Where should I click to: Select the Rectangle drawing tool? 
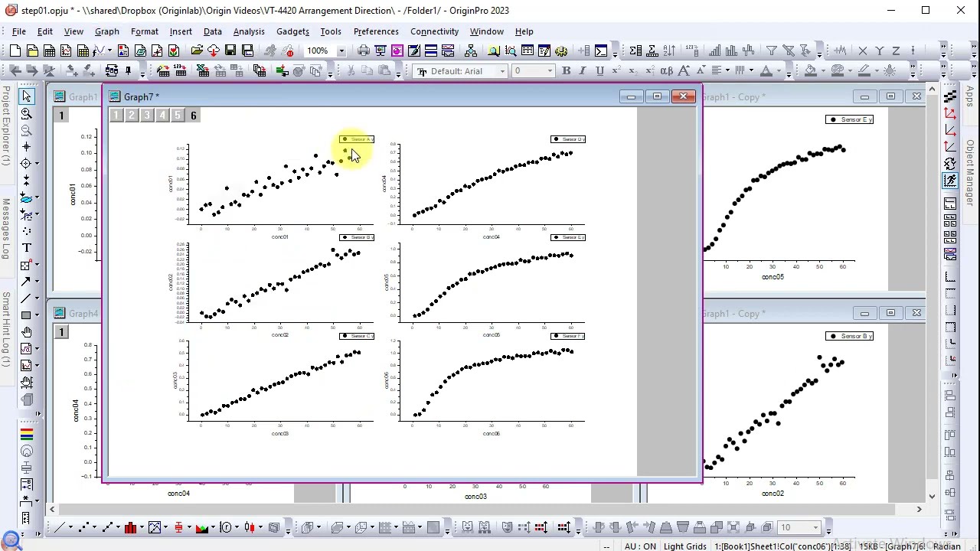(26, 315)
